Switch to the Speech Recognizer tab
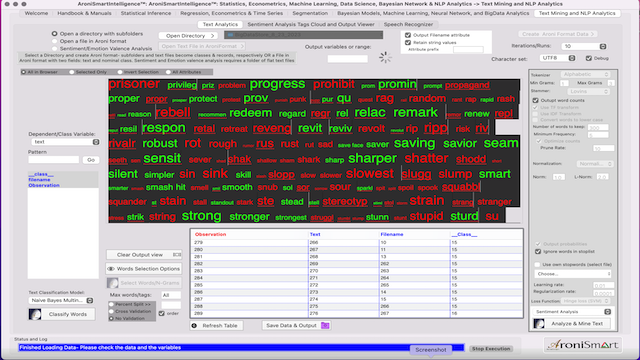The width and height of the screenshot is (640, 360). 408,24
